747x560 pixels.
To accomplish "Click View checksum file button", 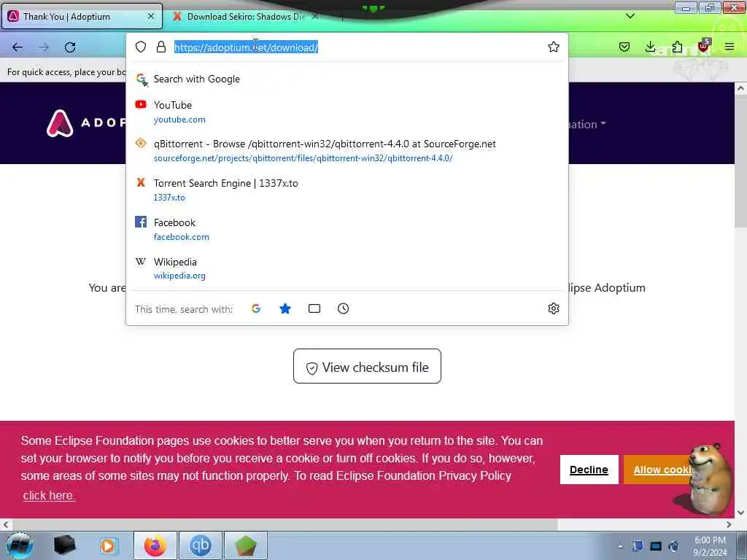I will (x=367, y=366).
